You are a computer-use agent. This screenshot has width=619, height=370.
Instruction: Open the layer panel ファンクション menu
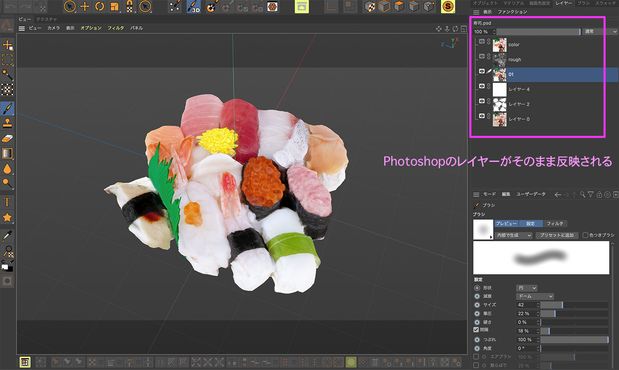tap(512, 12)
